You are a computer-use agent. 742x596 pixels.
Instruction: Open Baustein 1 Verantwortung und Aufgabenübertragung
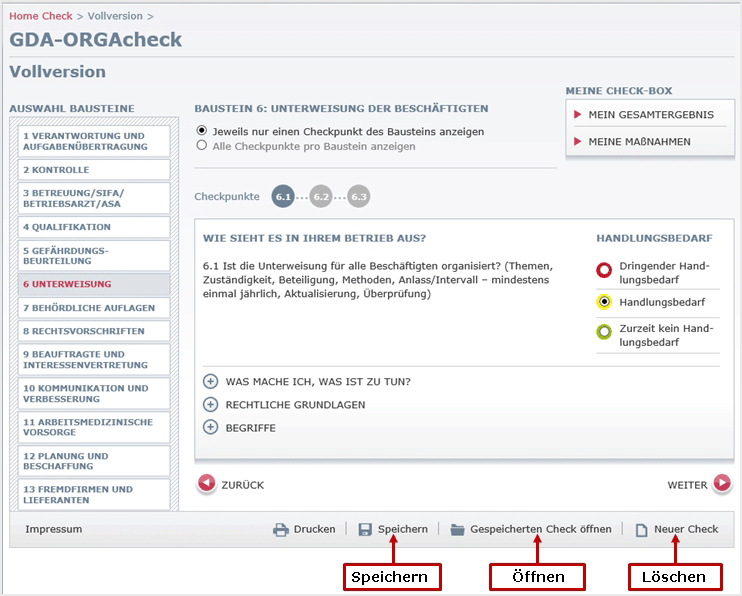(x=94, y=141)
